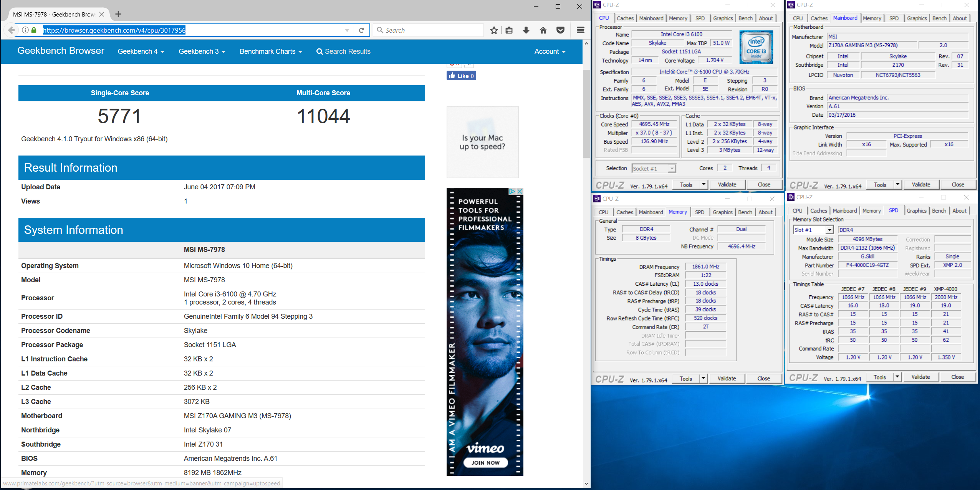The height and width of the screenshot is (490, 980).
Task: Open the URL history dropdown arrow
Action: [347, 30]
